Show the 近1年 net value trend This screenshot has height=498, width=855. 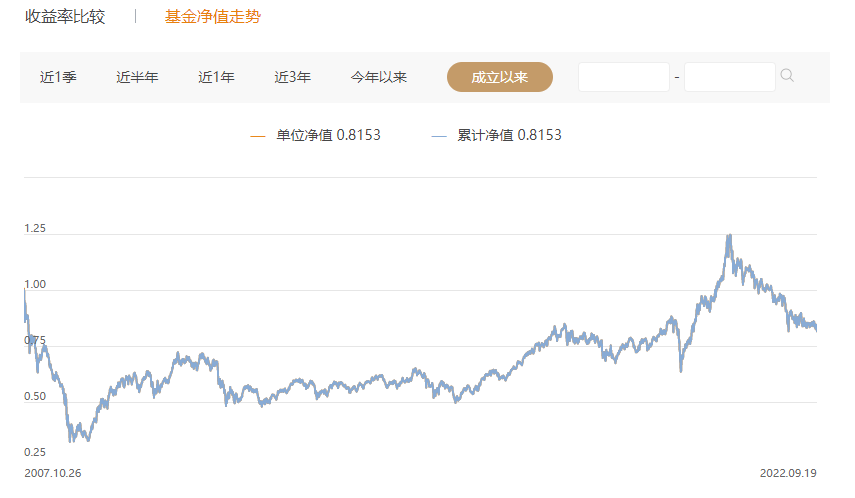coord(216,77)
